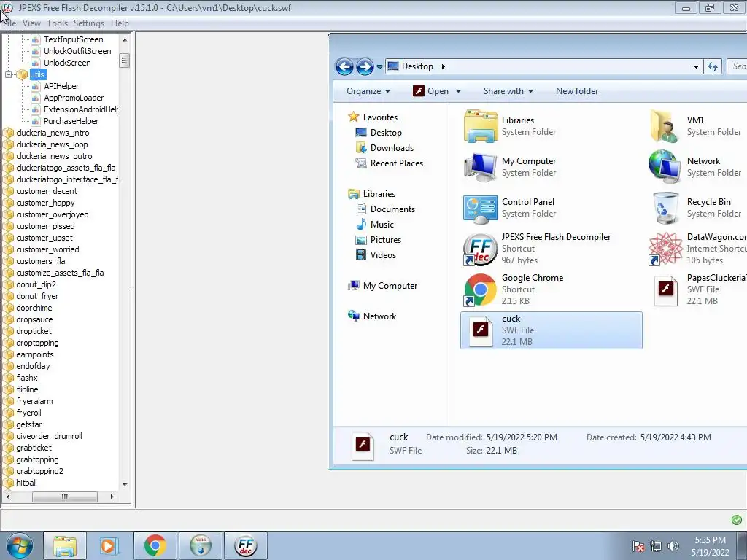The width and height of the screenshot is (747, 560).
Task: Click the donut_fryer package icon
Action: point(9,296)
